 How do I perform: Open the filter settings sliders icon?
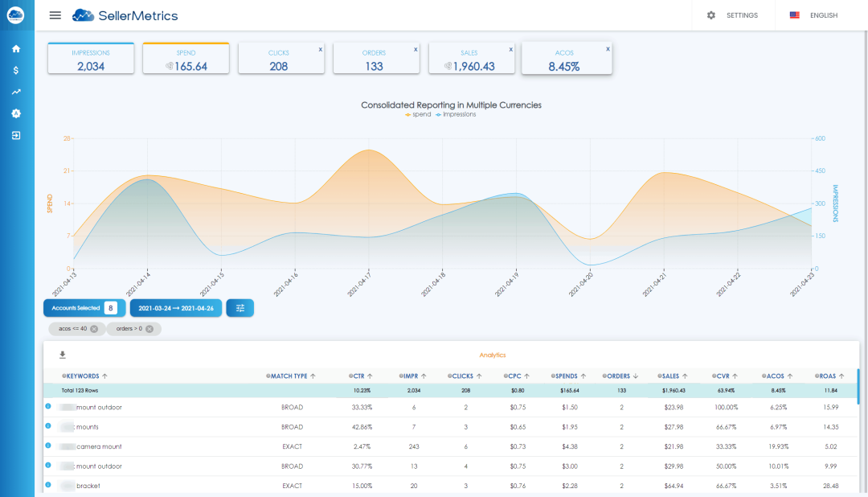[x=240, y=307]
